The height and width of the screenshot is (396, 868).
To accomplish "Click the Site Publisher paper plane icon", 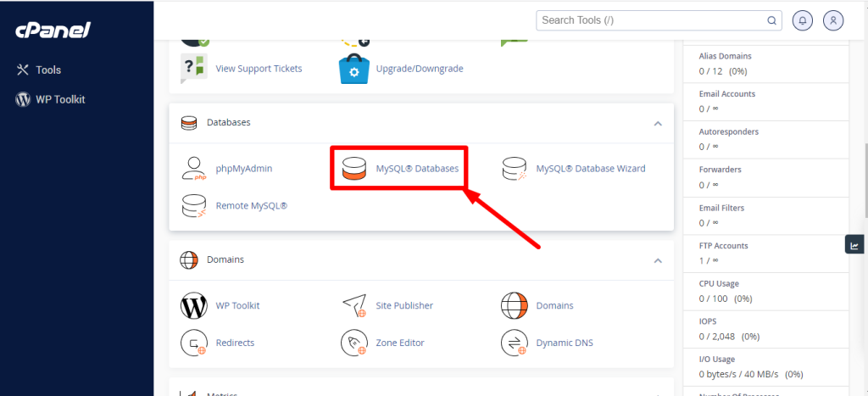I will [354, 306].
